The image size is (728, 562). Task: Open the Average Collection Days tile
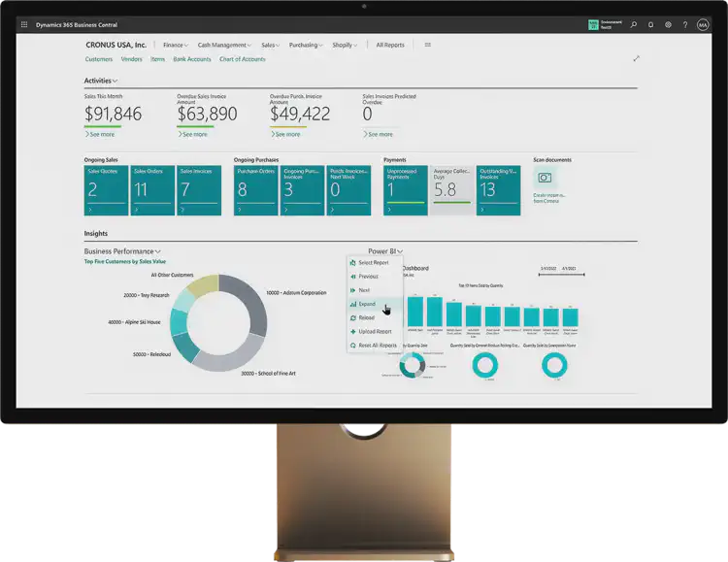pyautogui.click(x=452, y=190)
